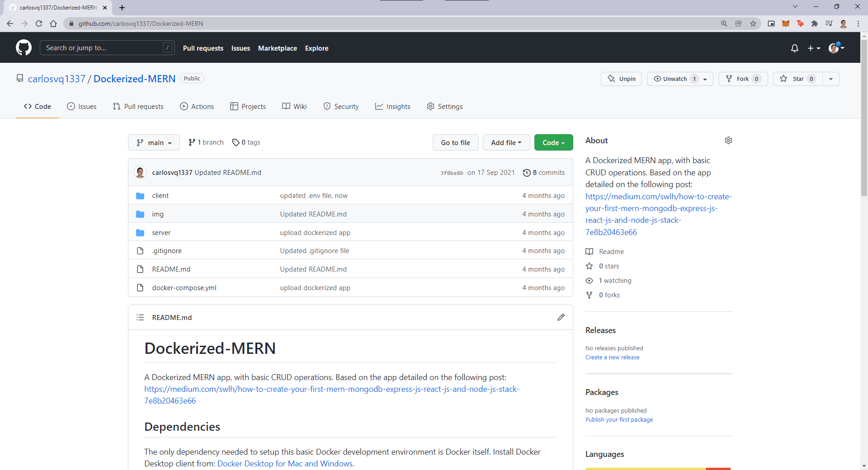Viewport: 868px width, 470px height.
Task: Open the Chrome extensions puzzle icon
Action: click(815, 23)
